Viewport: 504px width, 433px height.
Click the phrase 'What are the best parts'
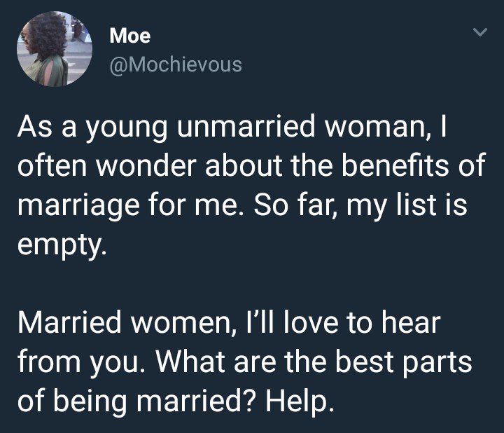coord(314,362)
